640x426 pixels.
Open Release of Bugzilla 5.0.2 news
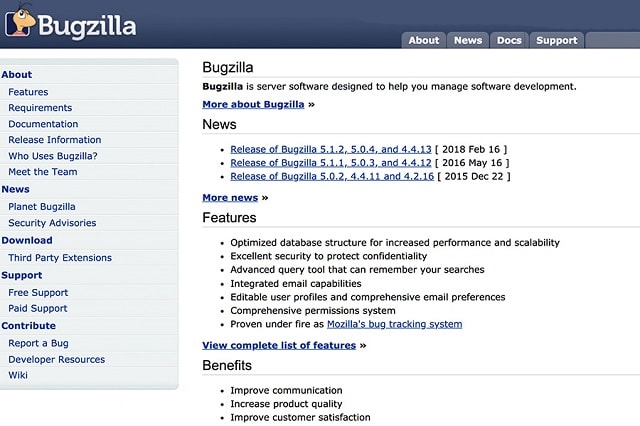pyautogui.click(x=332, y=176)
